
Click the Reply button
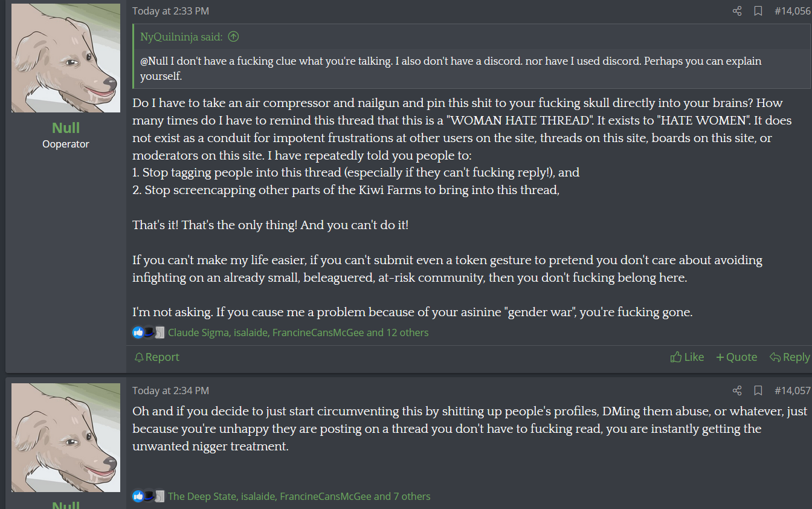point(790,357)
